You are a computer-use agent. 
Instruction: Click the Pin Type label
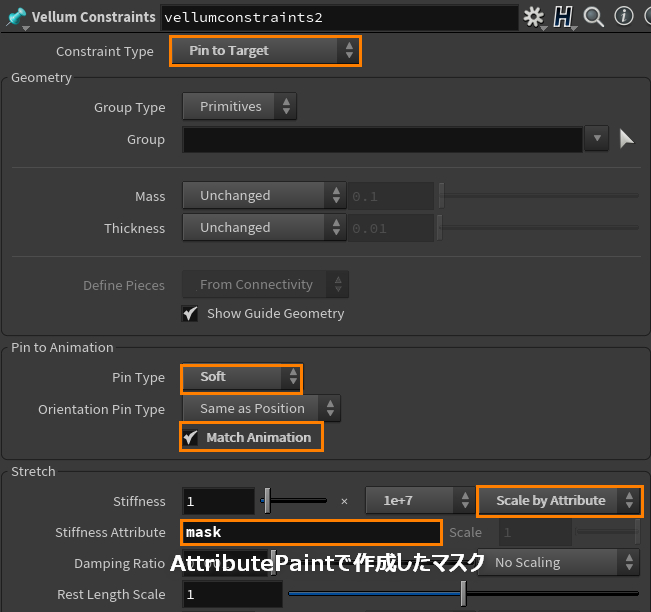[x=138, y=378]
